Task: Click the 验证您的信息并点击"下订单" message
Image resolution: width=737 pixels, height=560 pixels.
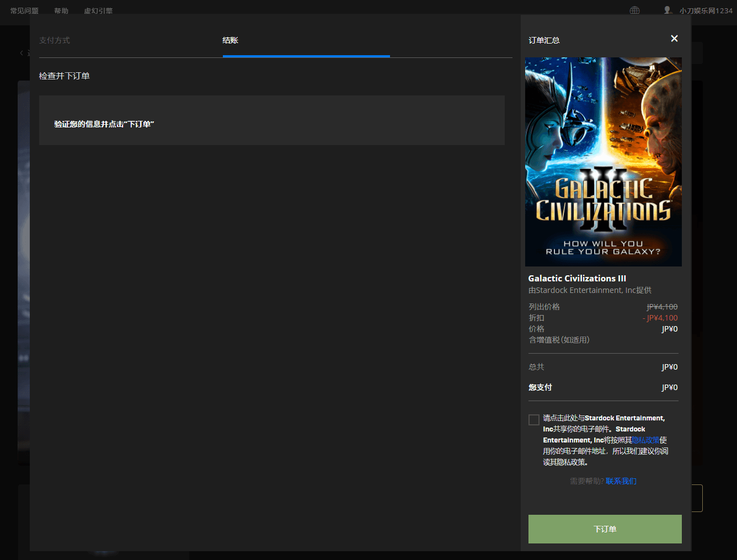Action: (104, 124)
